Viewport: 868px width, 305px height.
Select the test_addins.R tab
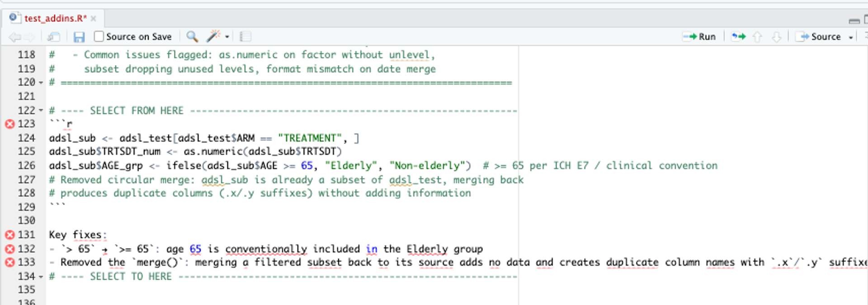point(55,18)
